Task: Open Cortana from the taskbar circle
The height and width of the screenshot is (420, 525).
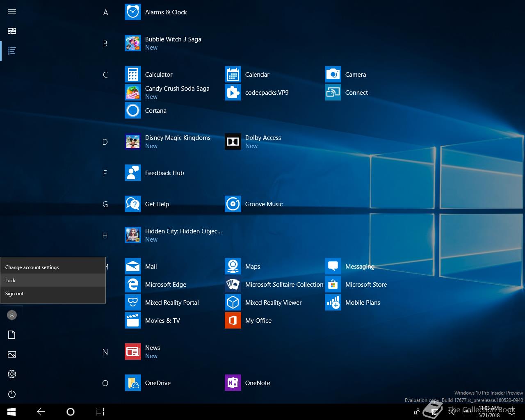Action: coord(71,412)
